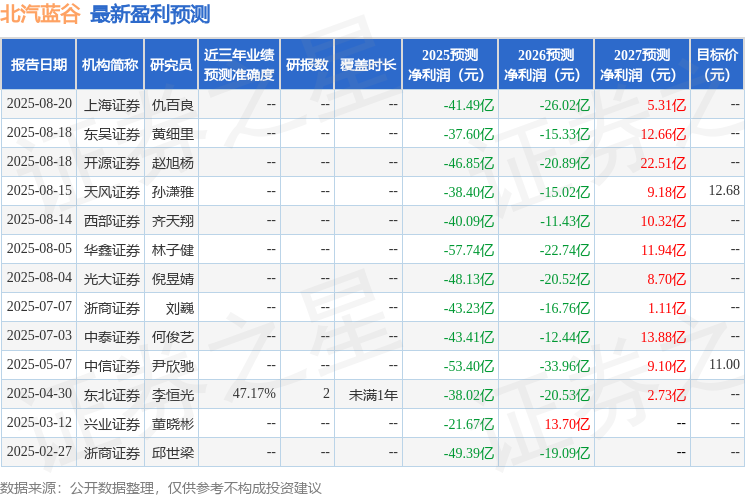
Task: Click analyst name 刘巍
Action: (x=180, y=308)
